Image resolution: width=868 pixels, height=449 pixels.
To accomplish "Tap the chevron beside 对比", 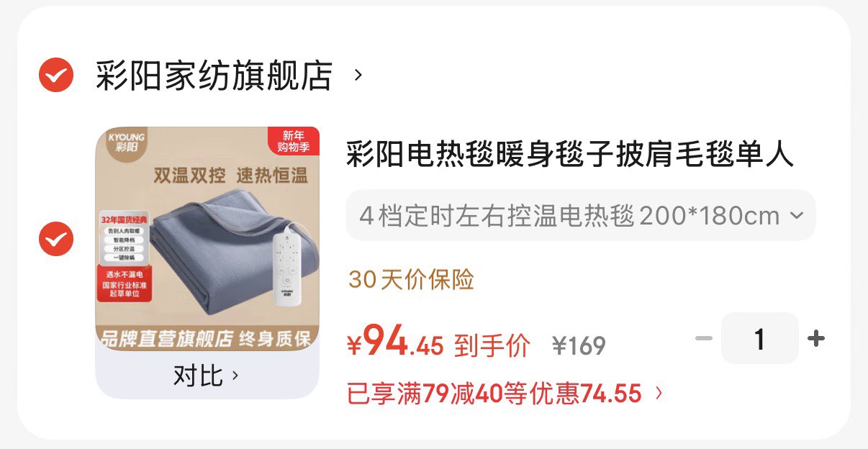I will [235, 376].
